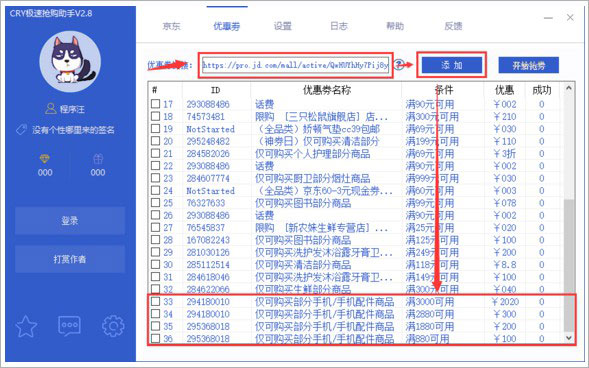Screen dimensions: 589x368
Task: Click 仅可购买厨卫部分烟灶商品 coupon name
Action: (x=313, y=178)
